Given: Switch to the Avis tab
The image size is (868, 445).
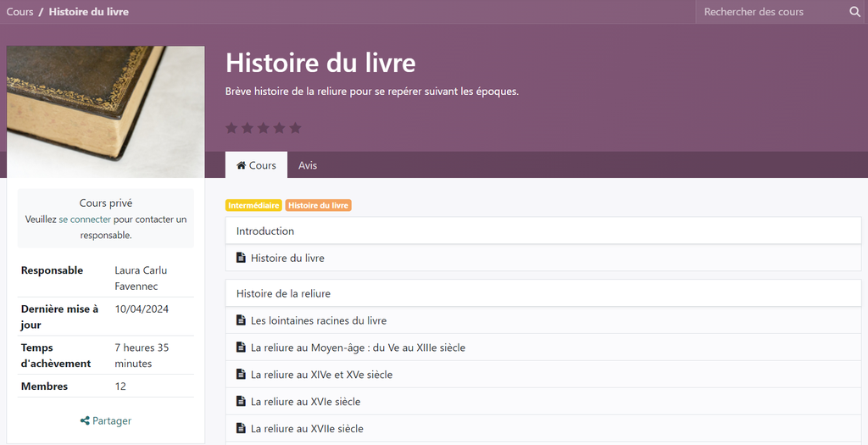Looking at the screenshot, I should coord(308,165).
